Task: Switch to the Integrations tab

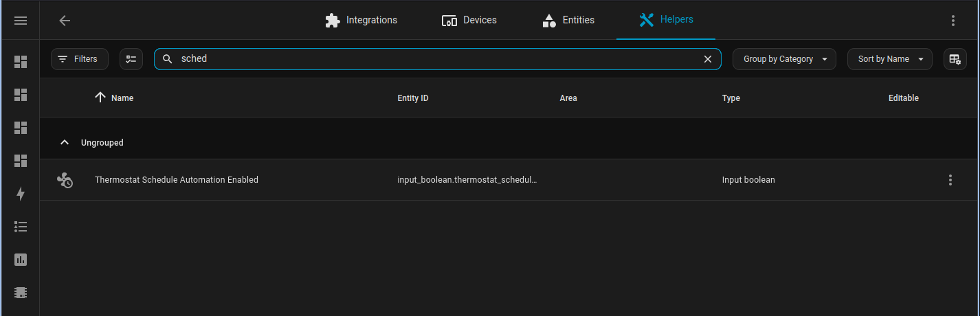Action: tap(361, 20)
